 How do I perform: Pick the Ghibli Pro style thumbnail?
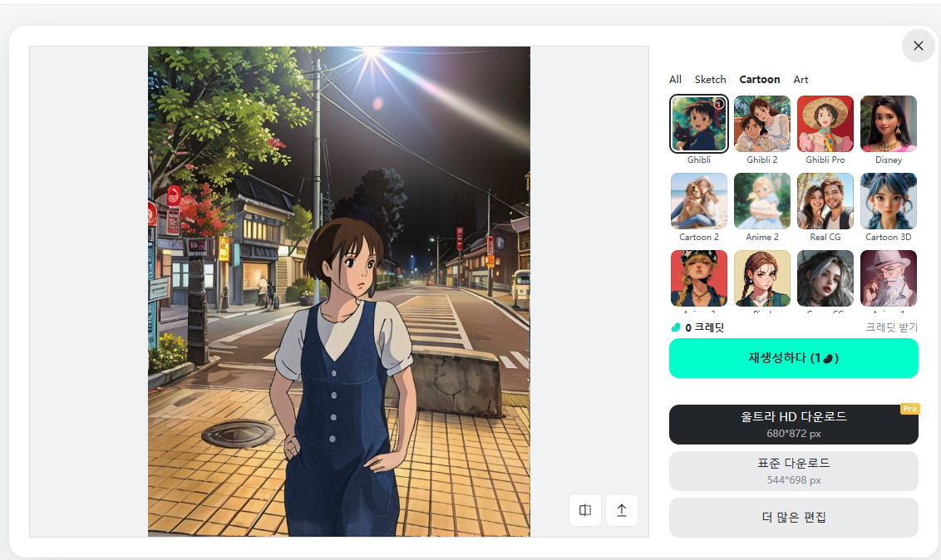[x=825, y=124]
